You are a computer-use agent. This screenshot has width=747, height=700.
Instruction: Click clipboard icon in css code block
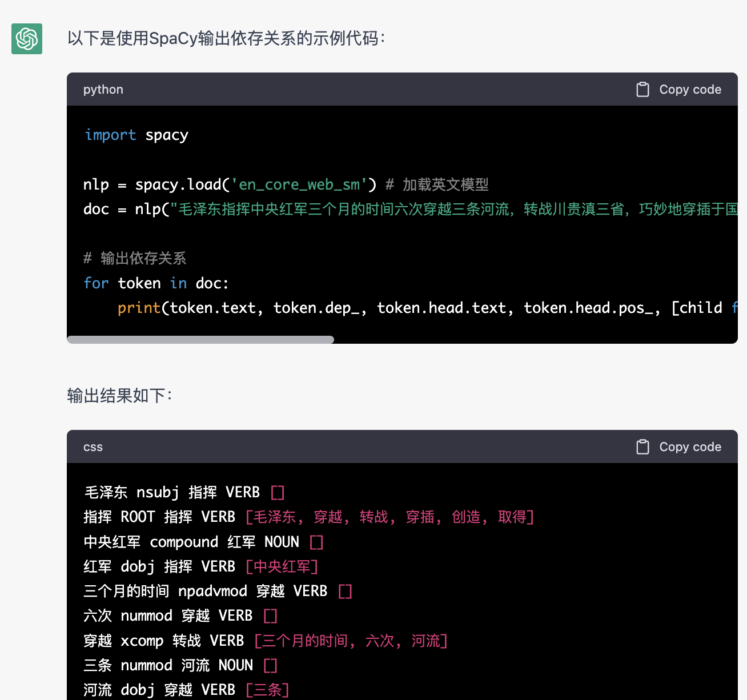pyautogui.click(x=642, y=447)
